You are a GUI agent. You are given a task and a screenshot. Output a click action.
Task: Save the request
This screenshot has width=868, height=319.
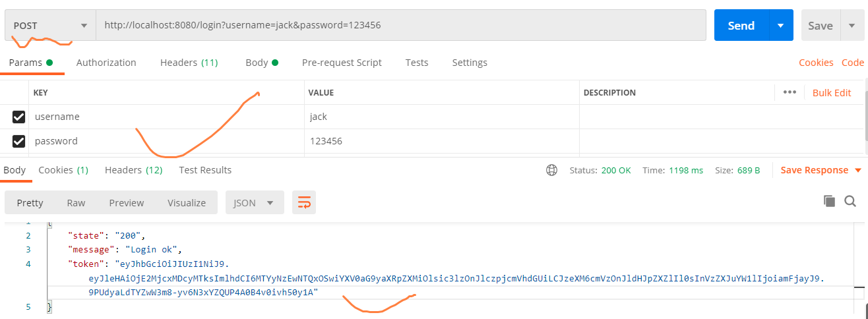[821, 26]
